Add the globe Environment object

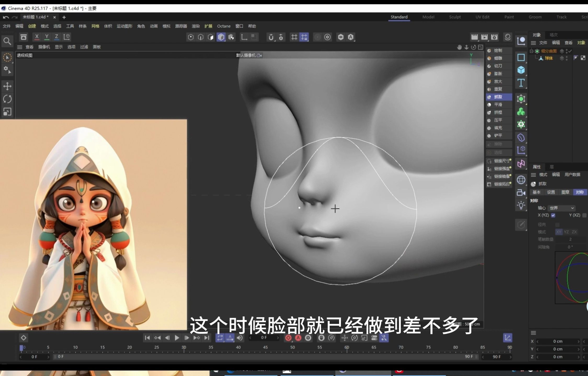coord(521,180)
